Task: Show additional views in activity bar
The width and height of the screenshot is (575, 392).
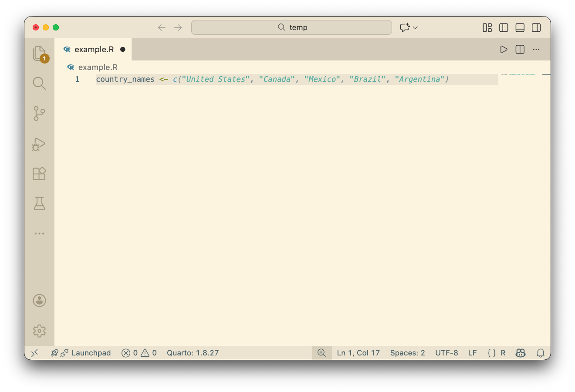Action: click(x=39, y=234)
